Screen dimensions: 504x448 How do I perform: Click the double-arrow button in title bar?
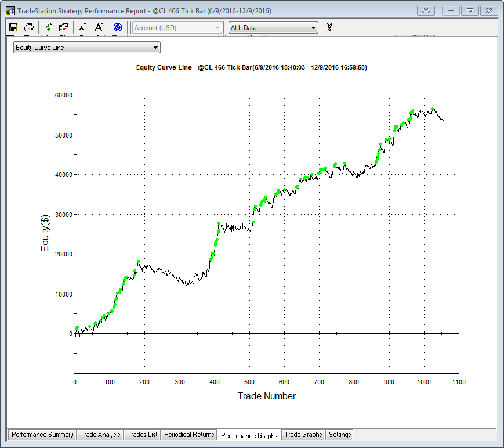(426, 11)
